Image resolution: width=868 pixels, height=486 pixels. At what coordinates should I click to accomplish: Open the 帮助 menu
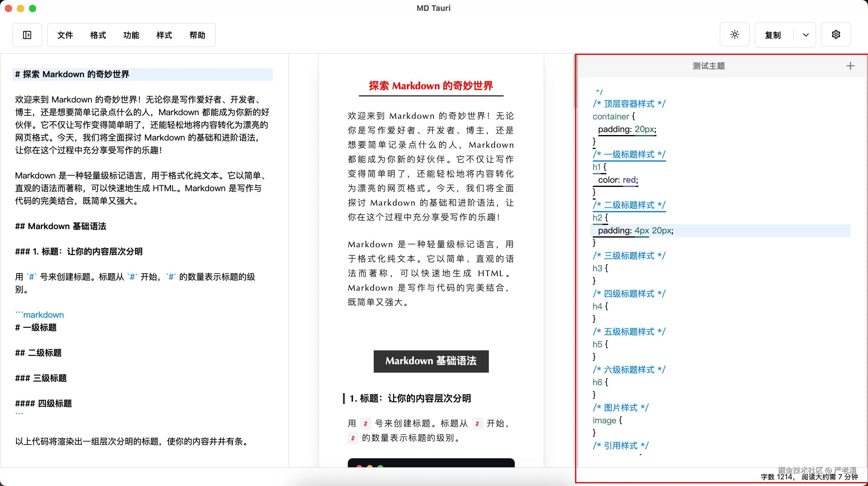pyautogui.click(x=197, y=35)
